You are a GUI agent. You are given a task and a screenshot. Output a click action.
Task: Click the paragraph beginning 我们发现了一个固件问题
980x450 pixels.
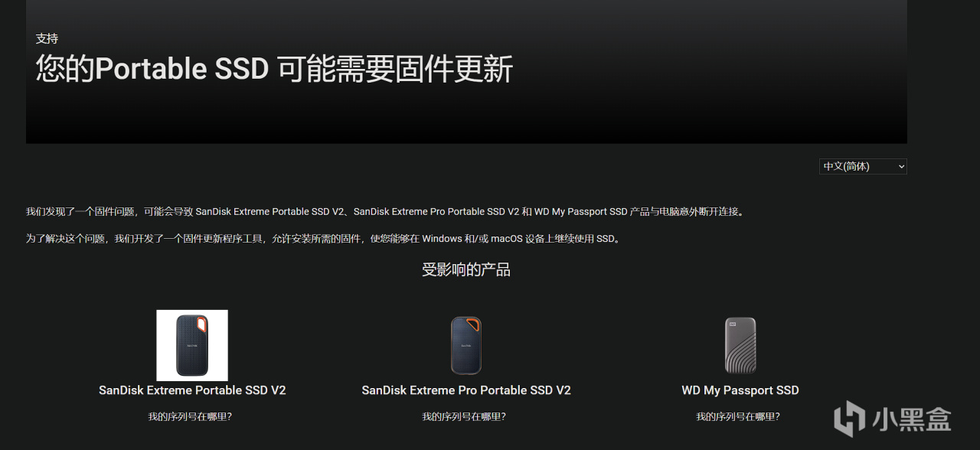(385, 211)
